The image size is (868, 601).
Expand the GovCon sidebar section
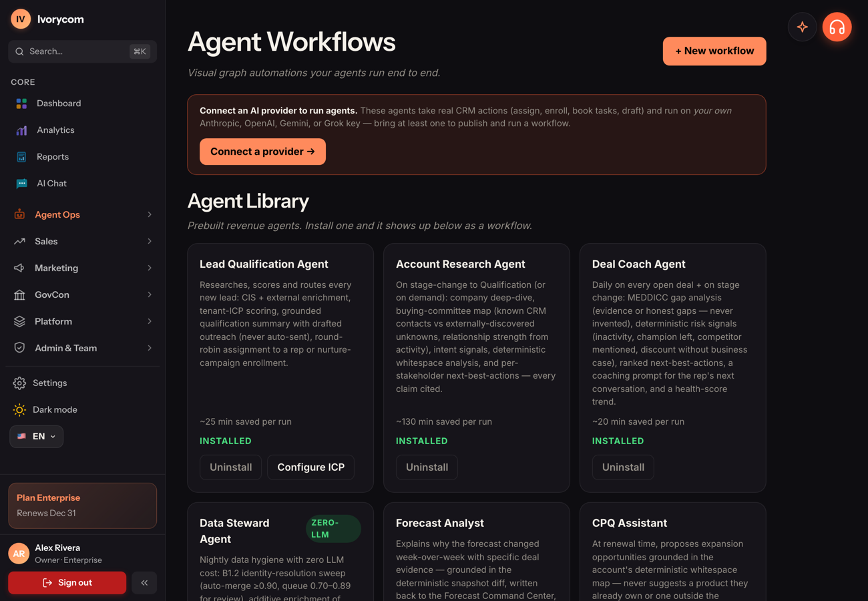[83, 295]
